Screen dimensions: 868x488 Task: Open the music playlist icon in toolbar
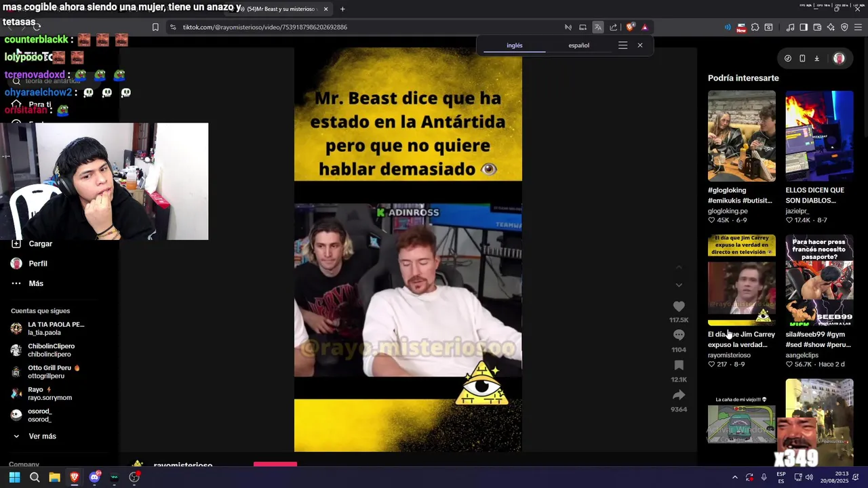tap(790, 27)
